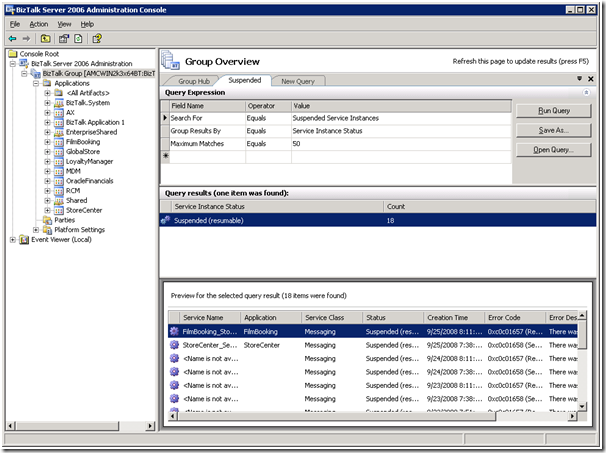Click the Event Viewer (Local) icon

(24, 240)
